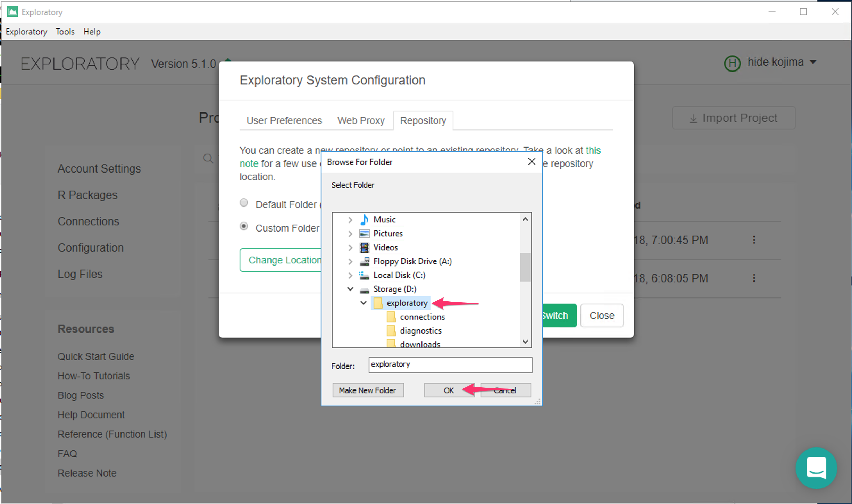This screenshot has height=504, width=852.
Task: Click the green Switch button
Action: (x=559, y=316)
